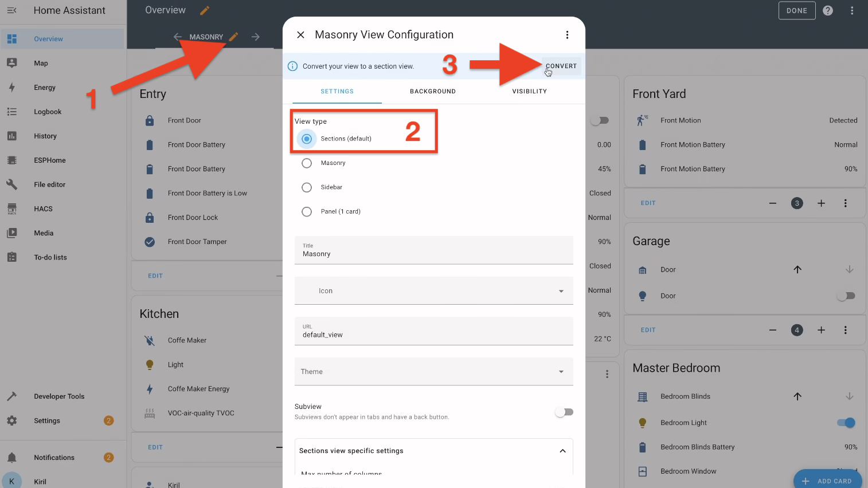Click the Front Door Lock entity
The image size is (868, 488).
pyautogui.click(x=193, y=218)
